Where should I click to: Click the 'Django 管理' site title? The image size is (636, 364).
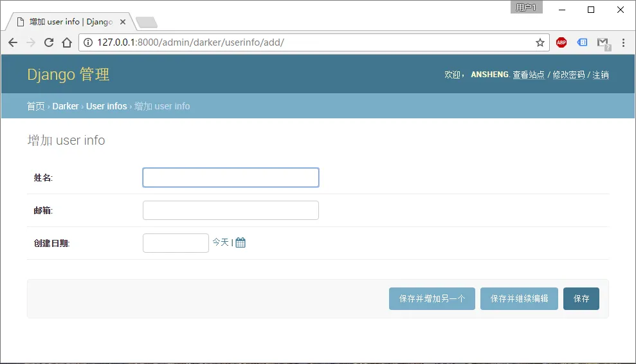tap(68, 75)
